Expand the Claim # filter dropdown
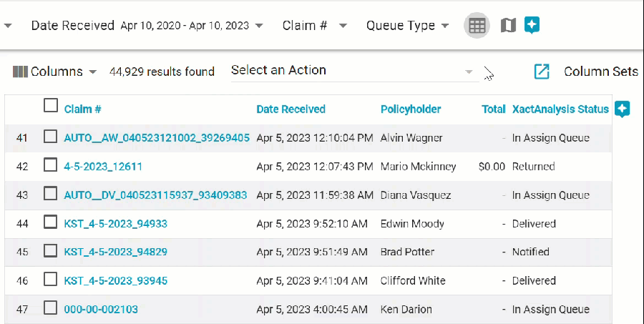 (343, 26)
